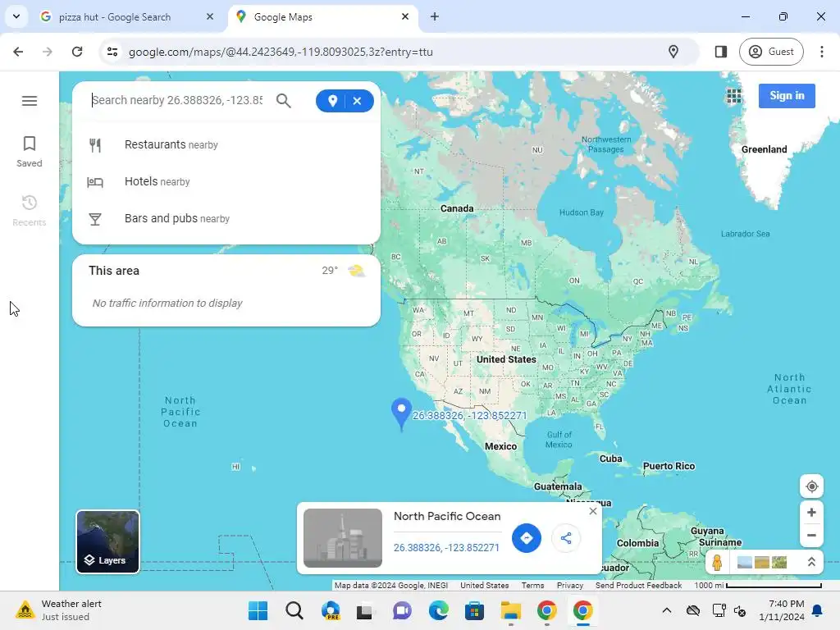This screenshot has width=840, height=630.
Task: Reload the current page
Action: coord(77,52)
